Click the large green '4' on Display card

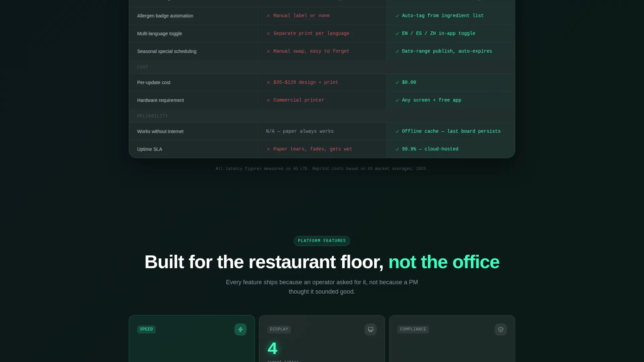point(272,349)
